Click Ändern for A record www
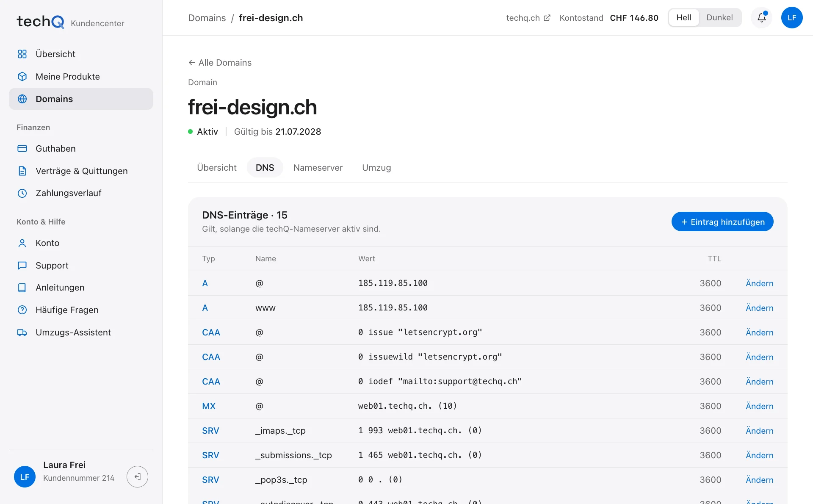813x504 pixels. click(x=759, y=308)
